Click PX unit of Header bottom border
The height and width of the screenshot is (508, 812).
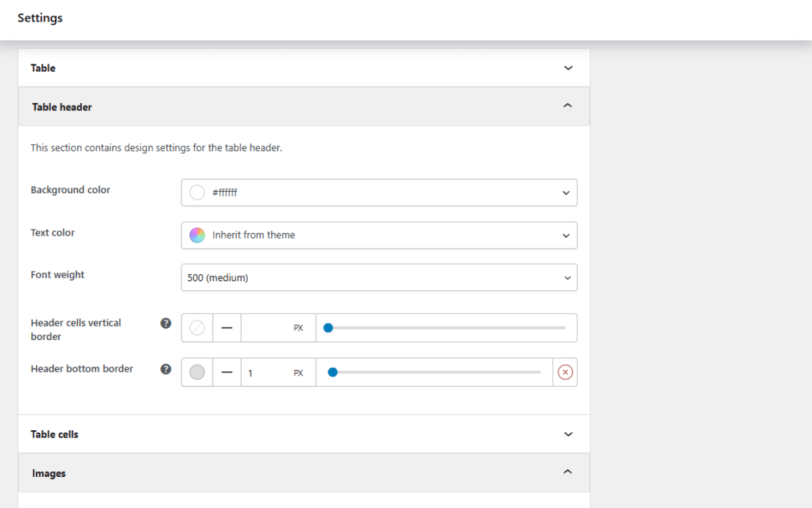point(298,373)
